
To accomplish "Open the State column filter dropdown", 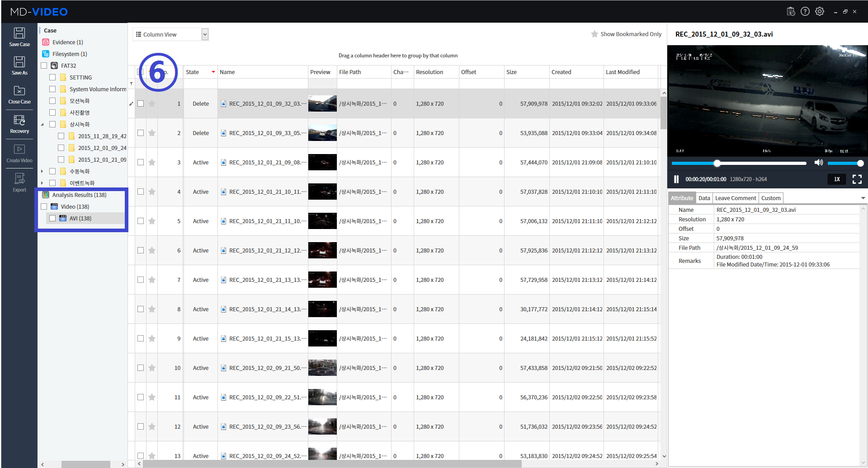I will (212, 72).
